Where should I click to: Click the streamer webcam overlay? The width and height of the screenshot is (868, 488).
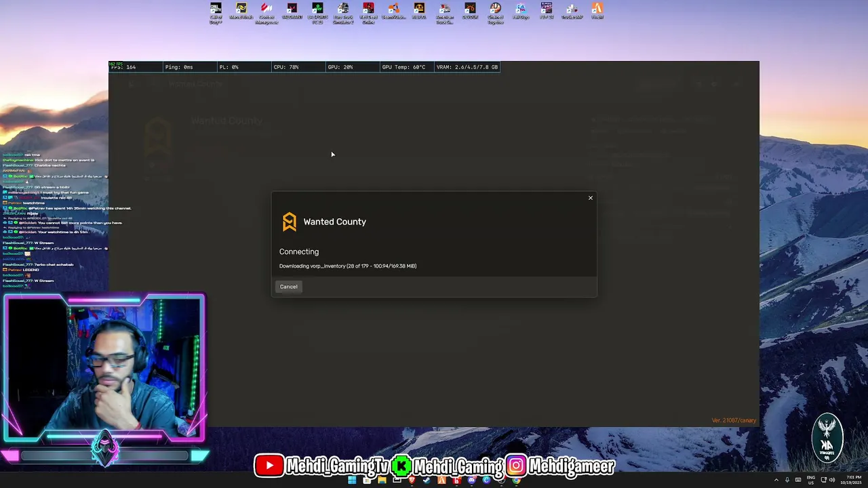pyautogui.click(x=104, y=369)
